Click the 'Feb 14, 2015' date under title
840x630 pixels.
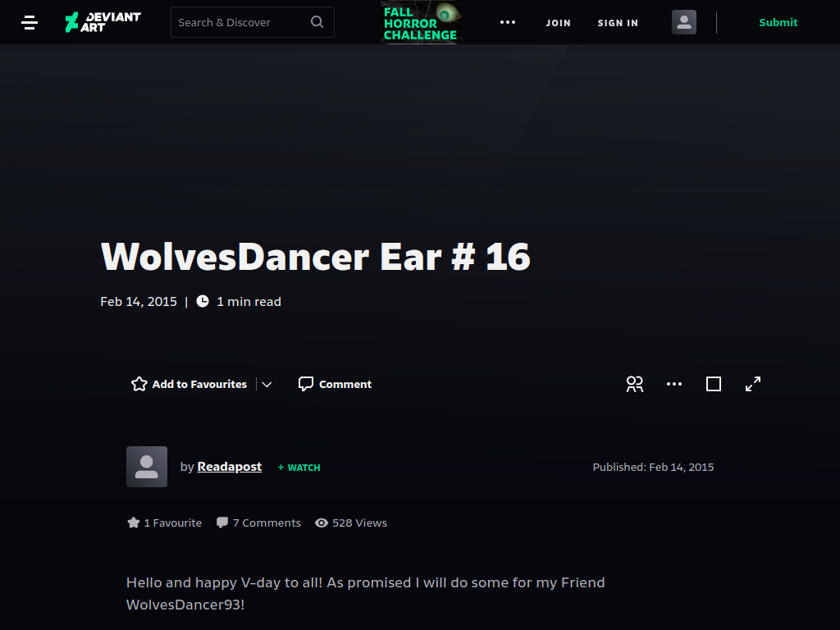point(139,302)
